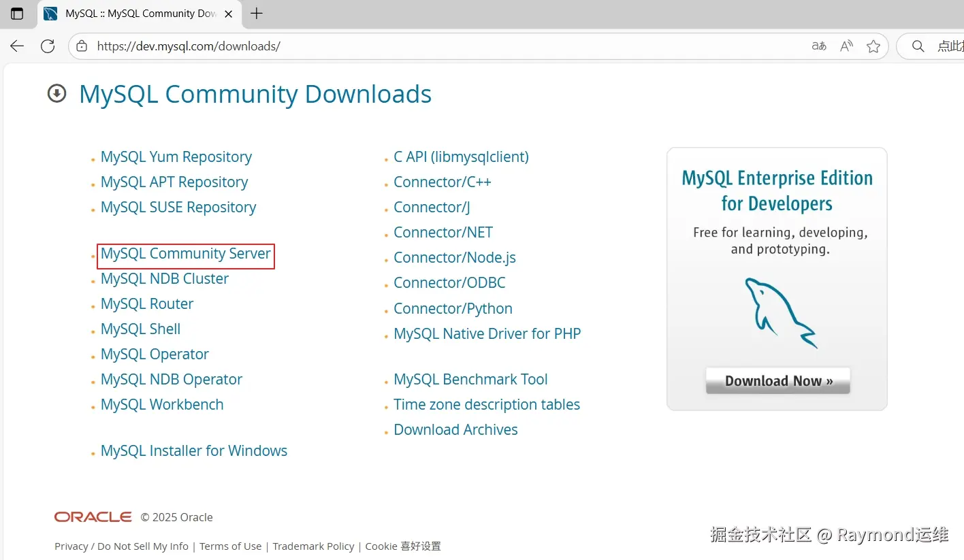Click the Download Now button
The image size is (964, 560).
pyautogui.click(x=778, y=380)
